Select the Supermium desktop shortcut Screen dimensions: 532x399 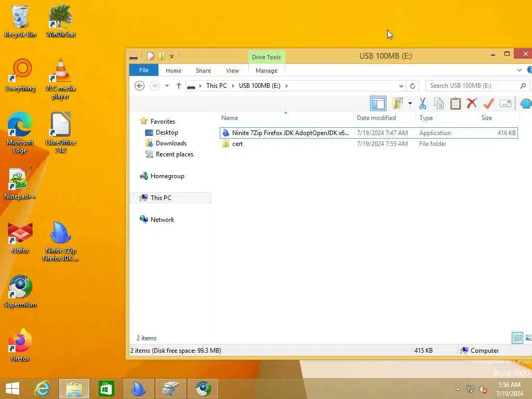(20, 291)
